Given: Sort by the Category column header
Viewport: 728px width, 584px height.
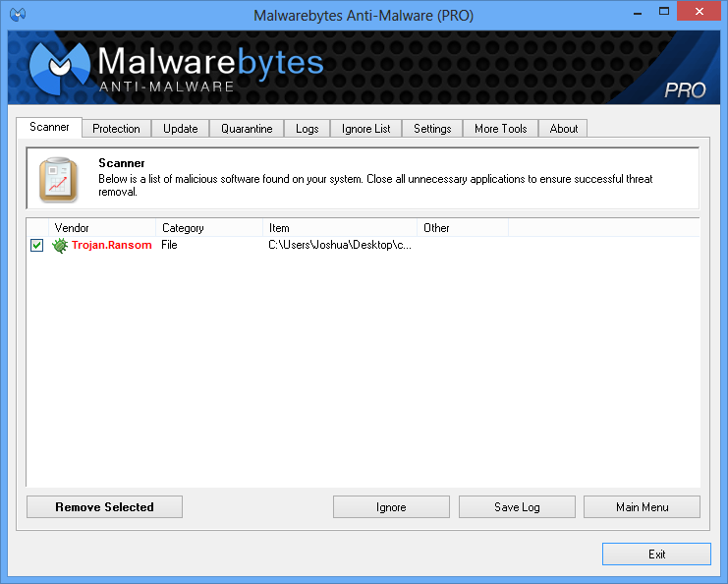Looking at the screenshot, I should pyautogui.click(x=209, y=228).
